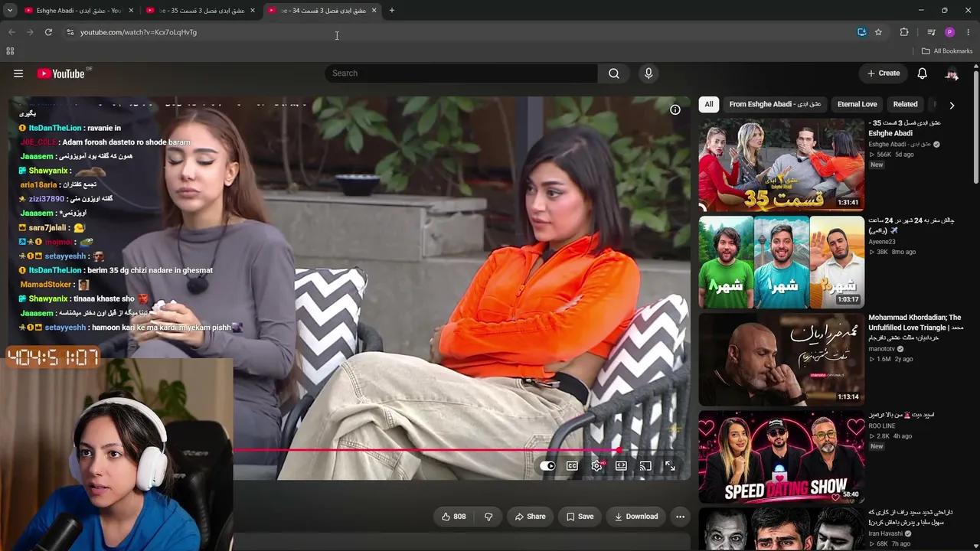Viewport: 980px width, 551px height.
Task: Like the video with 808 likes
Action: pos(453,517)
